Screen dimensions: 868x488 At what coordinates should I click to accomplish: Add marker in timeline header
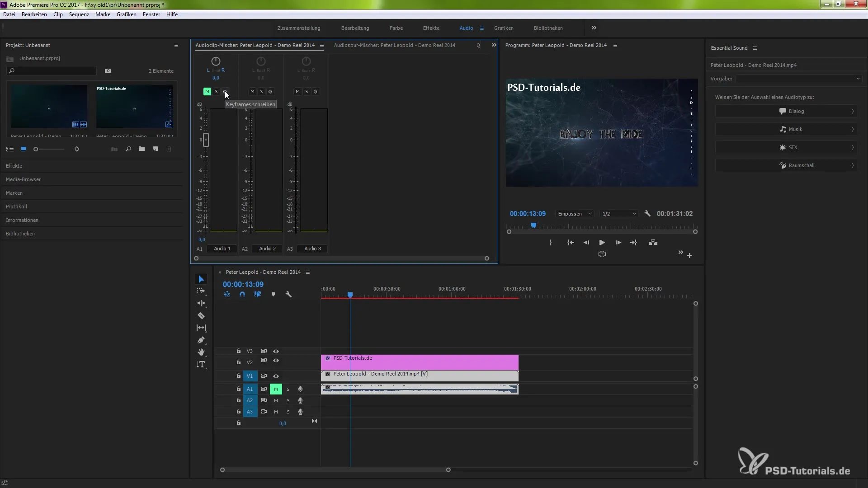[273, 294]
